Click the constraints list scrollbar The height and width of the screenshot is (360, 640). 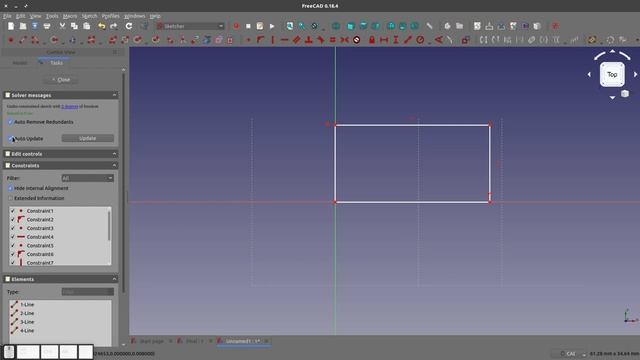[109, 226]
